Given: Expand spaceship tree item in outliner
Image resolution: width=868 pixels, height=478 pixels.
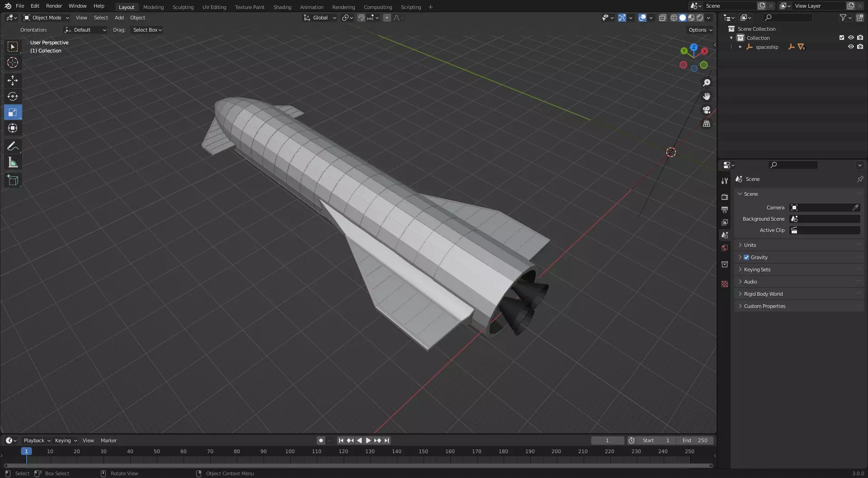Looking at the screenshot, I should [740, 47].
